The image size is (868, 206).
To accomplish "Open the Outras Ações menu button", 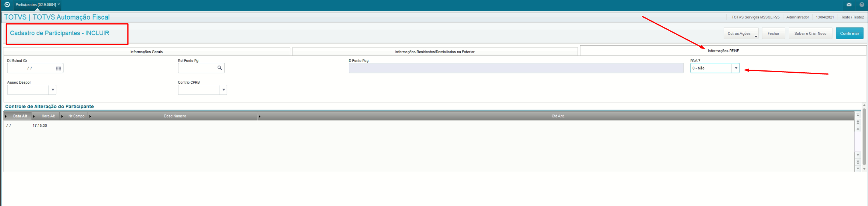I will click(741, 34).
